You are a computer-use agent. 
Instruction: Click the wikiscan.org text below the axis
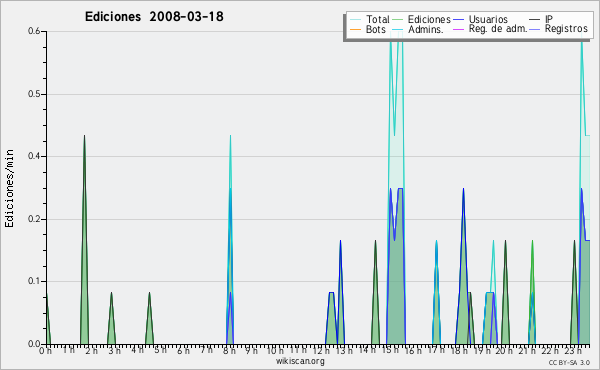click(300, 361)
